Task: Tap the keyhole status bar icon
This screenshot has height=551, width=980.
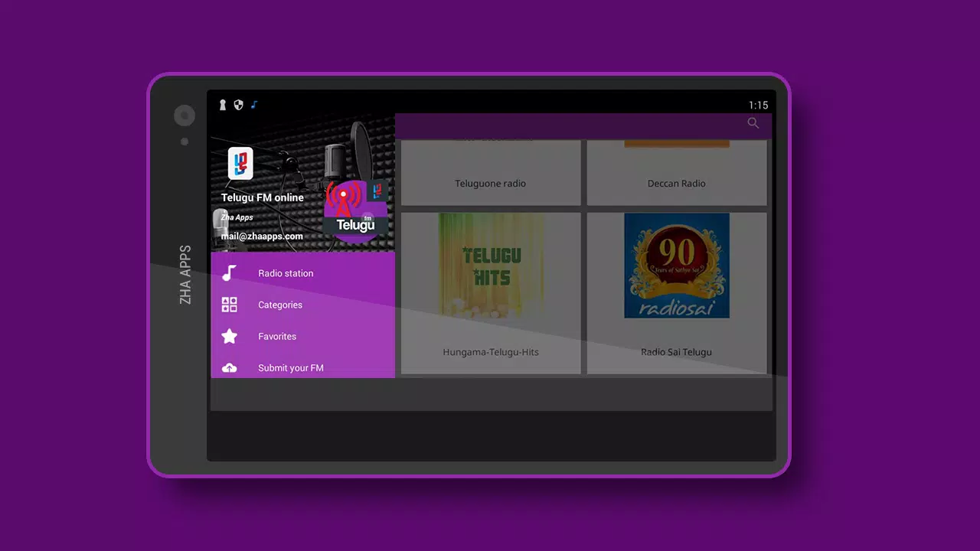Action: (x=223, y=105)
